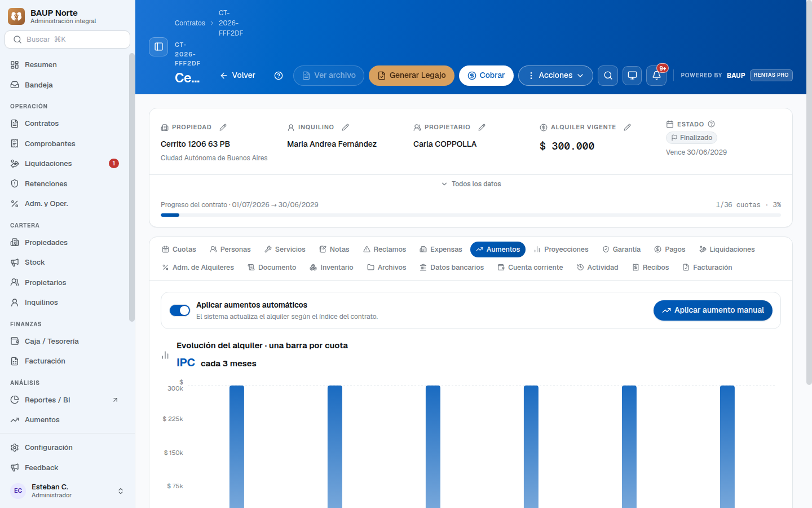Open the user account switcher for Esteban C.

67,491
